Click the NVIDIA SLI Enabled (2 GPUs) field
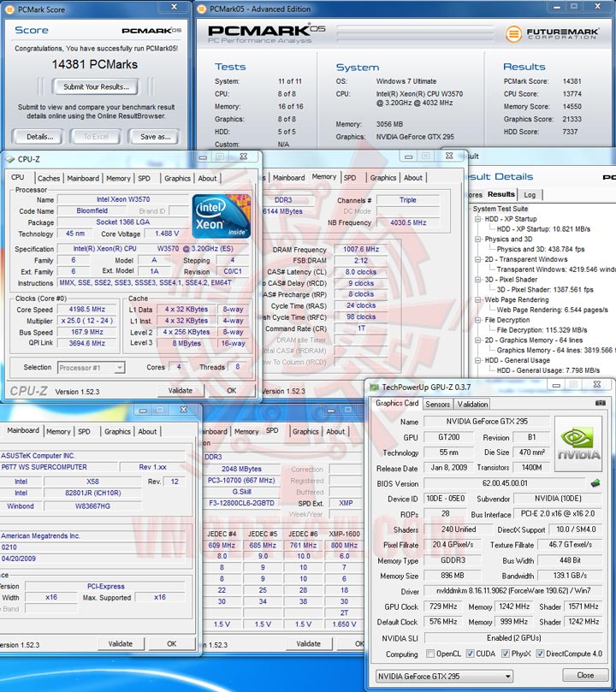The image size is (616, 692). coord(513,638)
